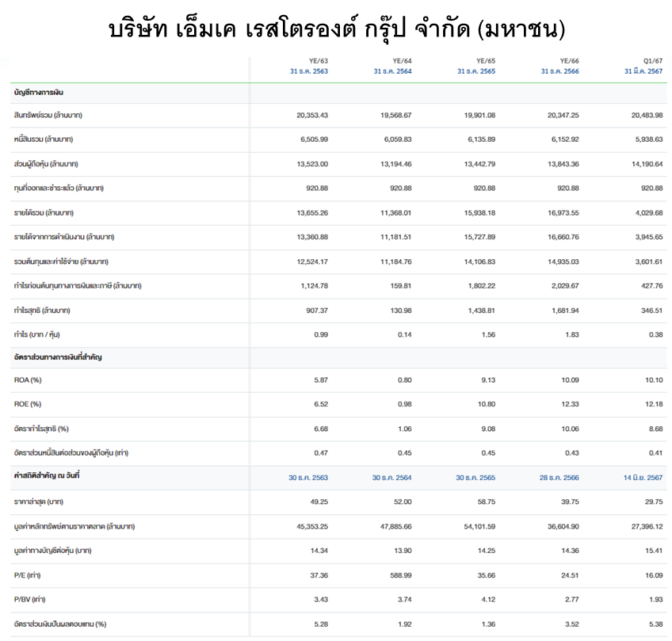The height and width of the screenshot is (641, 672).
Task: Click P/BV value 4.12
Action: pyautogui.click(x=489, y=599)
